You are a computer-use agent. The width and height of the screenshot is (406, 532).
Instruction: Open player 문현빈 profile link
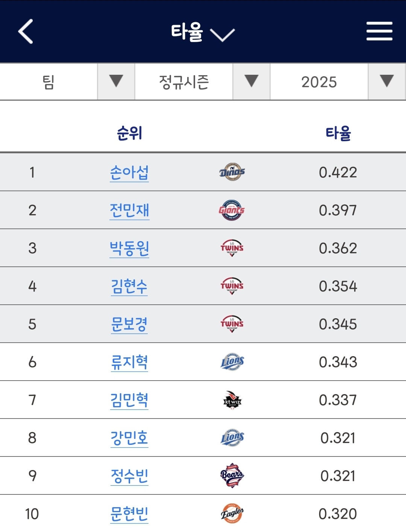coord(129,514)
